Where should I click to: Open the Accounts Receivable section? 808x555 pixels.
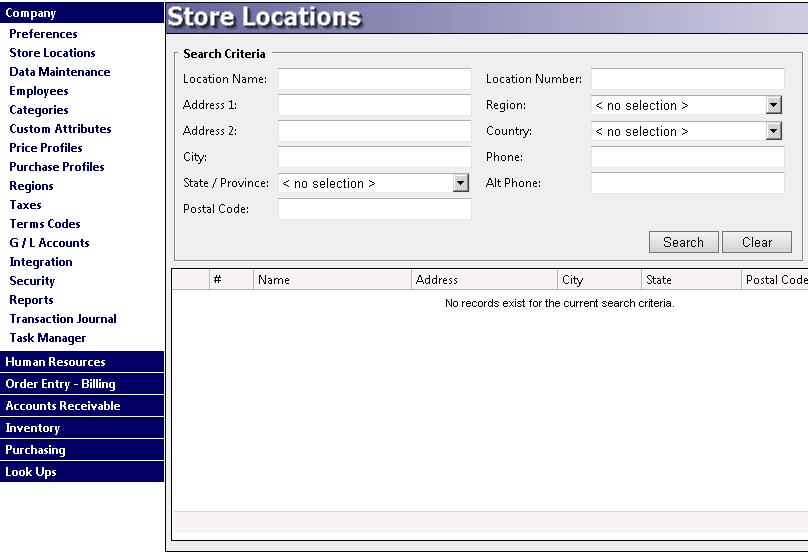(63, 406)
